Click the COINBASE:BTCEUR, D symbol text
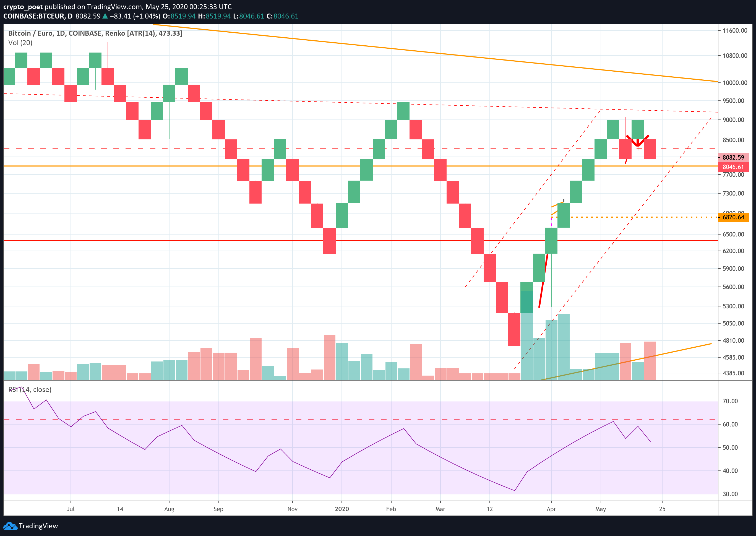 pos(38,16)
